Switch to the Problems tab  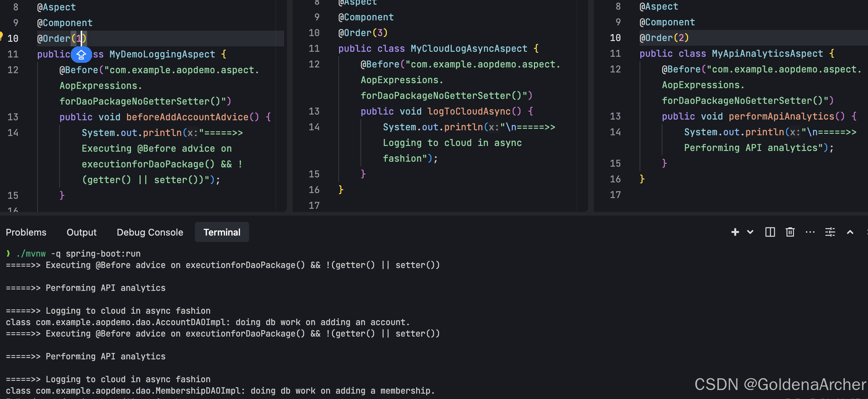[x=26, y=232]
